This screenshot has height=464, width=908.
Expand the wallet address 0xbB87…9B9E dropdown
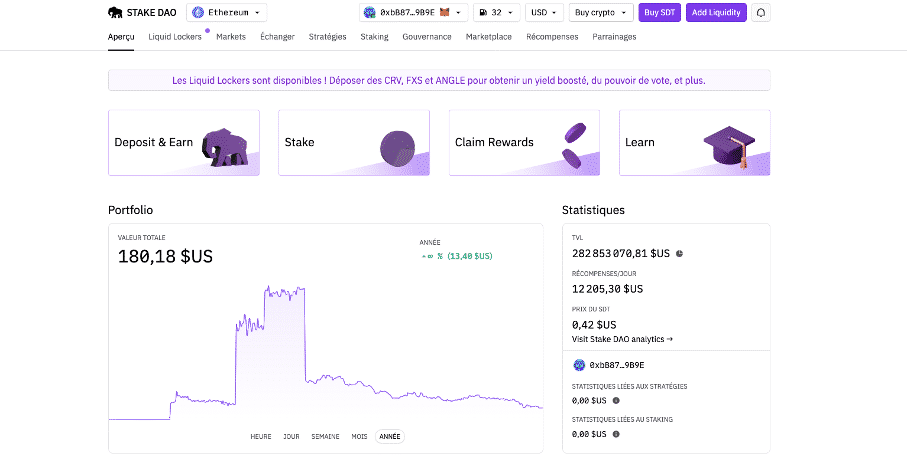[x=413, y=13]
